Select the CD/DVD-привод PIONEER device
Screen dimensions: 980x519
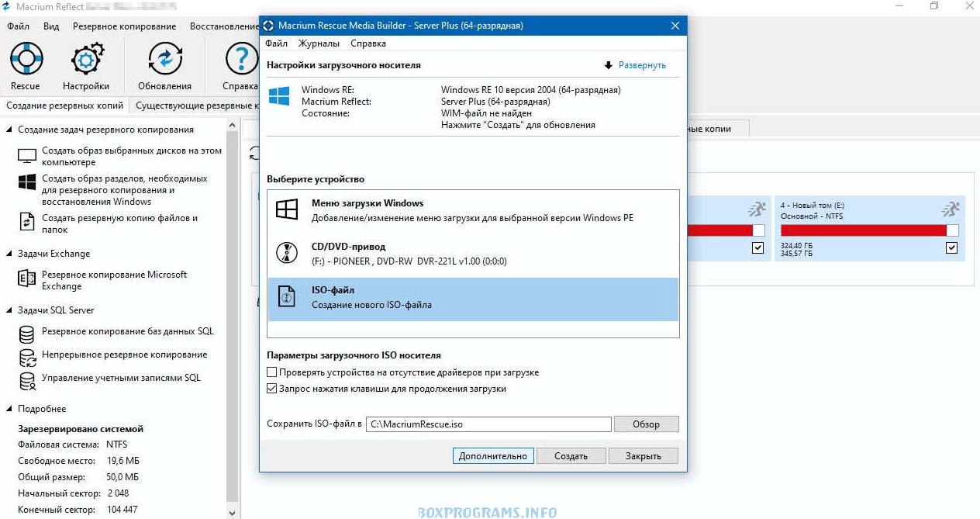[473, 254]
